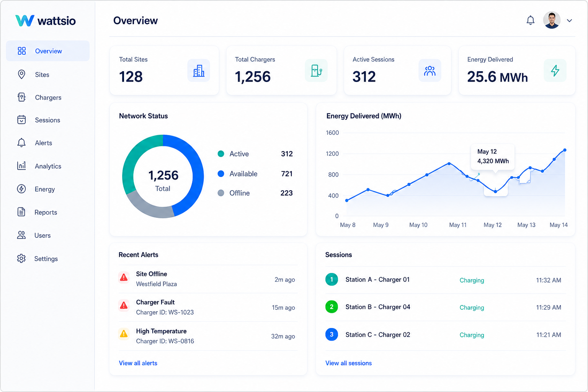Click the Energy Delivered bolt icon

tap(555, 70)
